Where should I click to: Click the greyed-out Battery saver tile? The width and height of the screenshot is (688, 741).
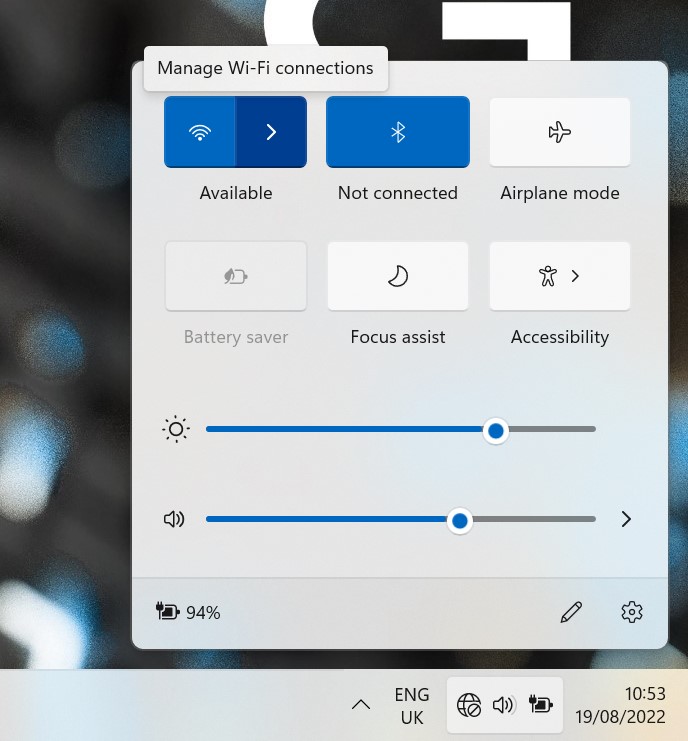point(236,276)
